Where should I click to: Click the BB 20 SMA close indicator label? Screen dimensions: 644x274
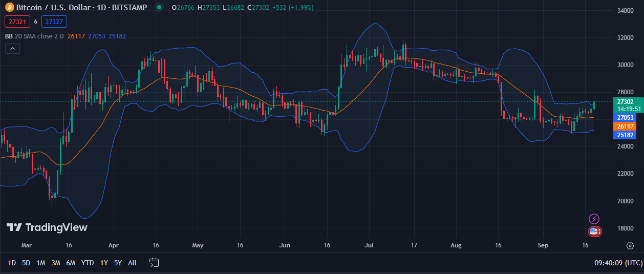pos(34,36)
